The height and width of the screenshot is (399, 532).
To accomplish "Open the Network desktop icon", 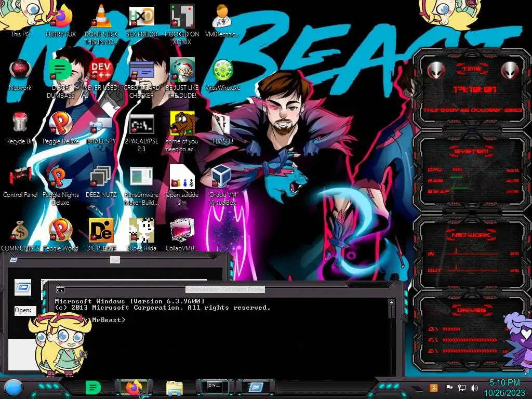I will [20, 75].
